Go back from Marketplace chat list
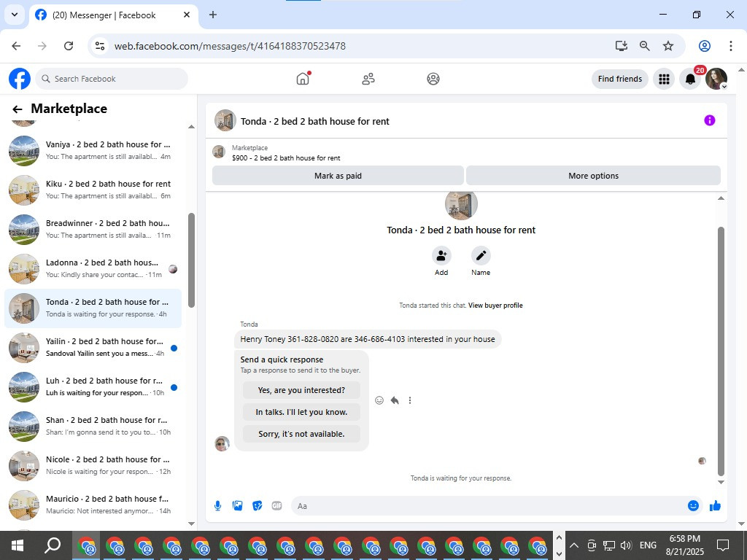 pyautogui.click(x=18, y=109)
